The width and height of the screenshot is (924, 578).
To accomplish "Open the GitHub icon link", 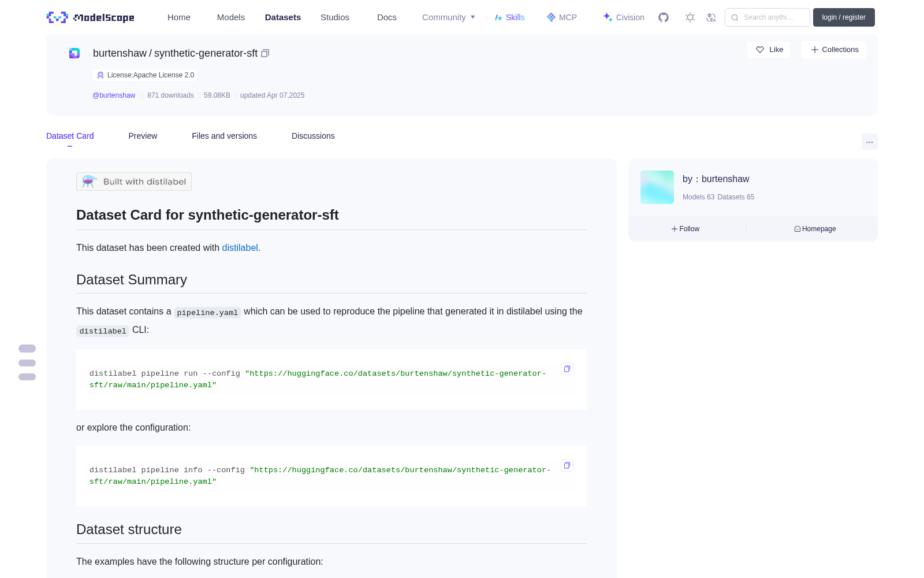I will coord(664,17).
